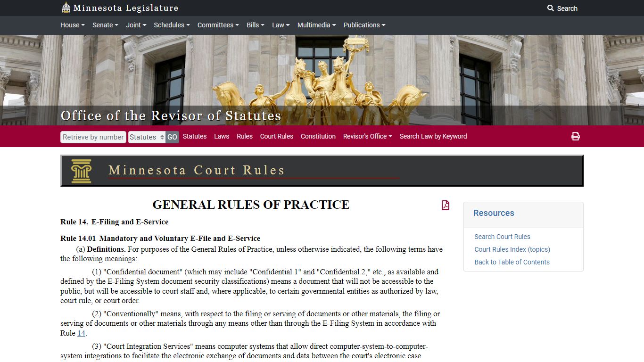Image resolution: width=644 pixels, height=362 pixels.
Task: Click the Minnesota Legislature capitol dome logo
Action: coord(66,8)
